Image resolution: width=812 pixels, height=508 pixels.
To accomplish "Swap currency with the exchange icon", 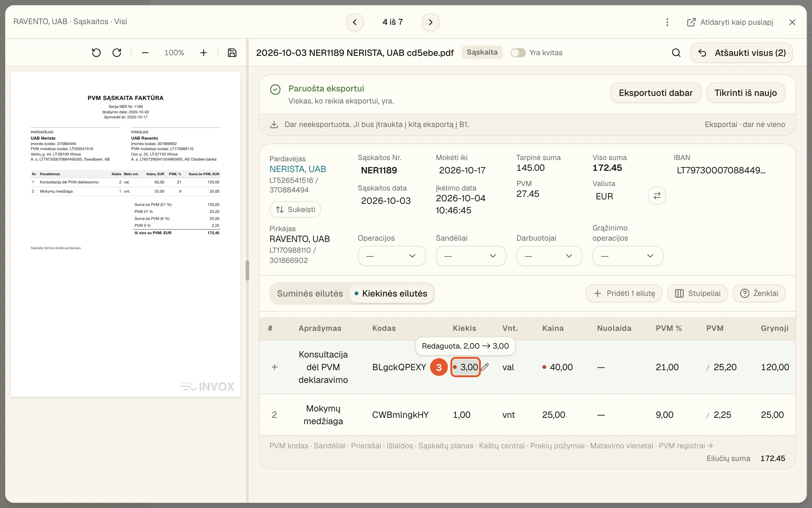I will [x=657, y=196].
